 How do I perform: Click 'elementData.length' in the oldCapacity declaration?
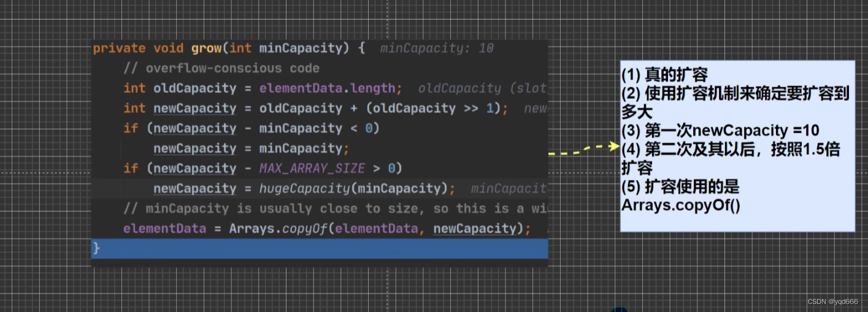tap(328, 88)
